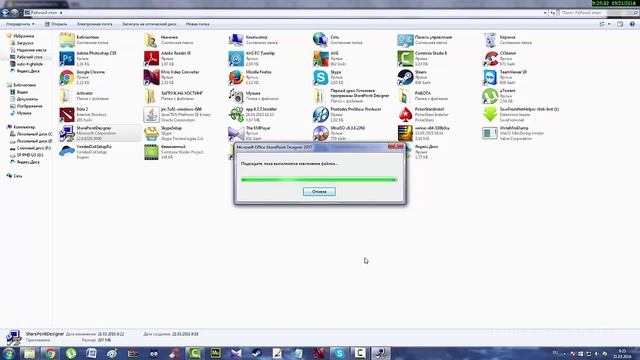Screen dimensions: 640x360
Task: Open Skype from the taskbar
Action: point(339,353)
